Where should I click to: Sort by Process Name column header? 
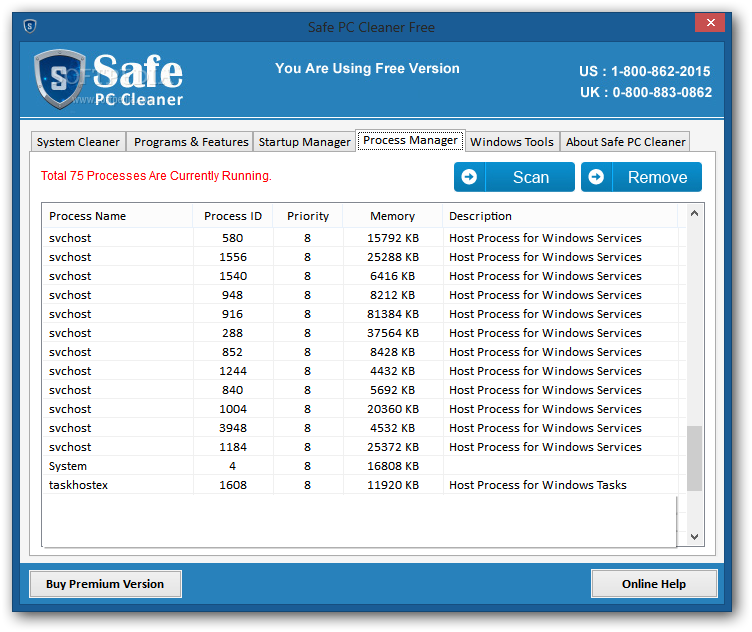(x=117, y=216)
